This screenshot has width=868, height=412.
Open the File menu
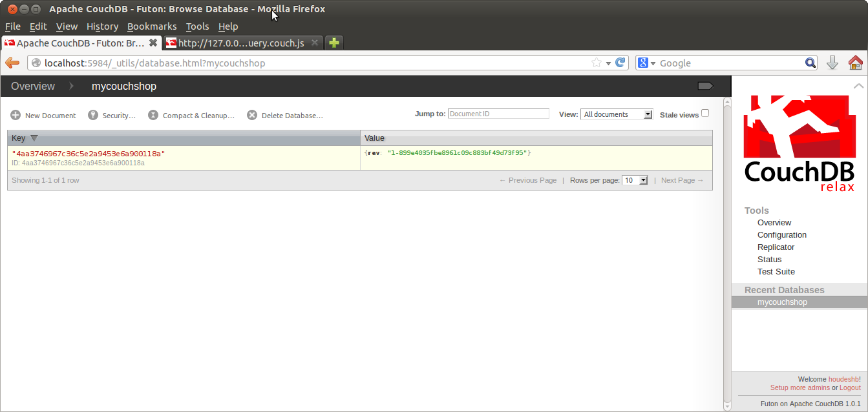tap(13, 26)
